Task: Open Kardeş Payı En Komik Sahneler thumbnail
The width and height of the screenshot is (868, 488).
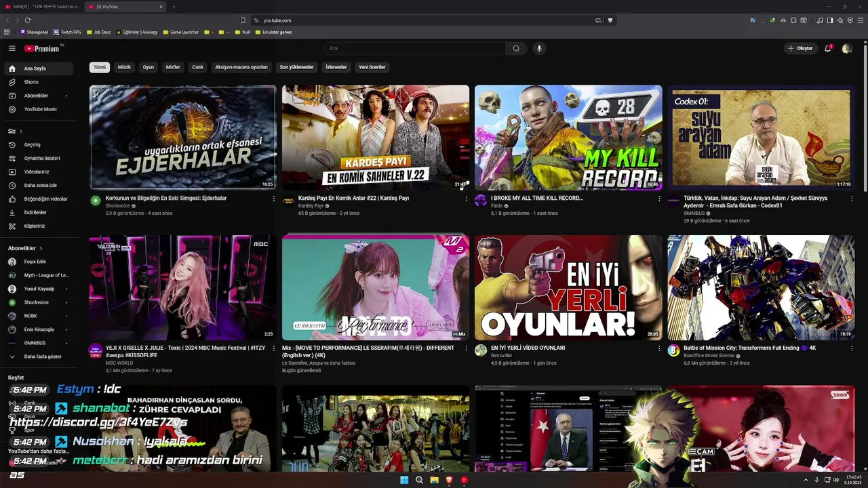Action: pos(376,138)
